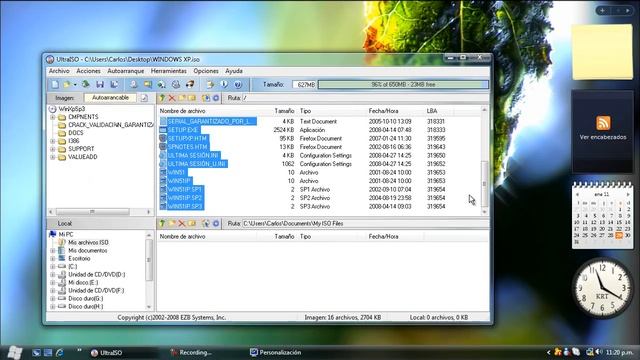This screenshot has height=360, width=640.
Task: Click the red X Delete icon in Local pane
Action: [x=182, y=223]
